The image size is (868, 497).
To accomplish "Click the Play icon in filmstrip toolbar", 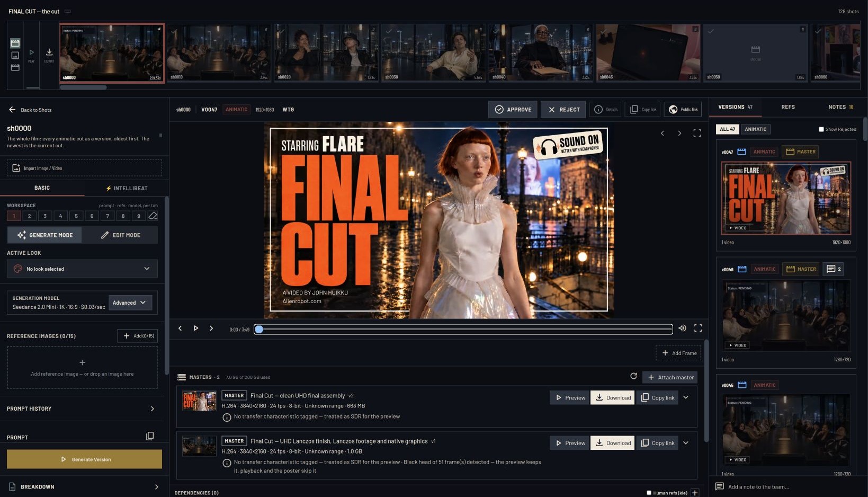I will pos(31,52).
